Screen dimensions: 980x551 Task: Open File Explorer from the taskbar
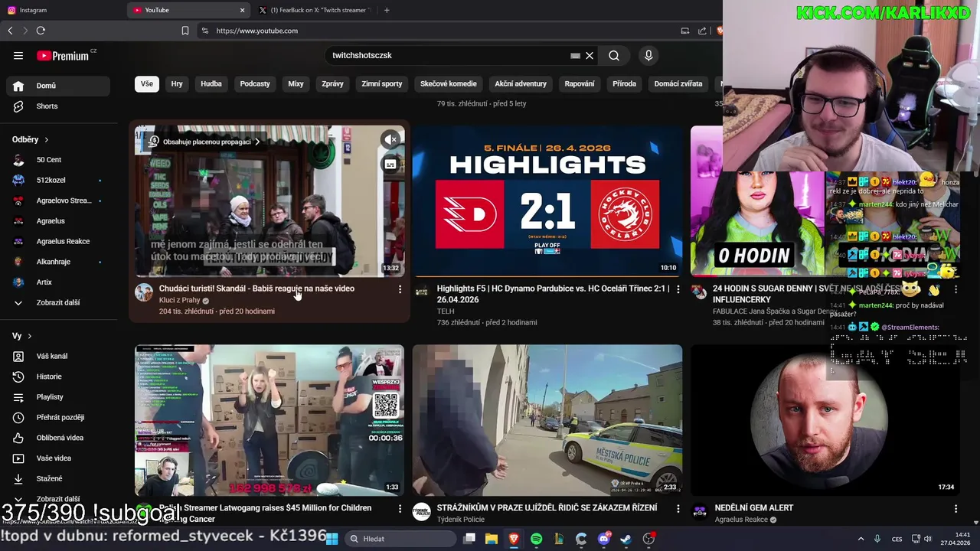[x=492, y=539]
